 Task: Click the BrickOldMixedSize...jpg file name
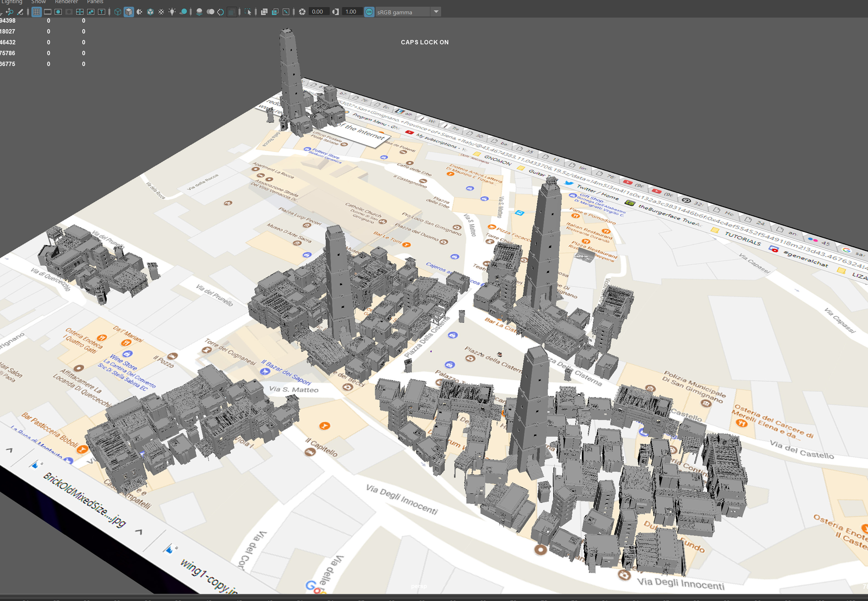coord(84,501)
